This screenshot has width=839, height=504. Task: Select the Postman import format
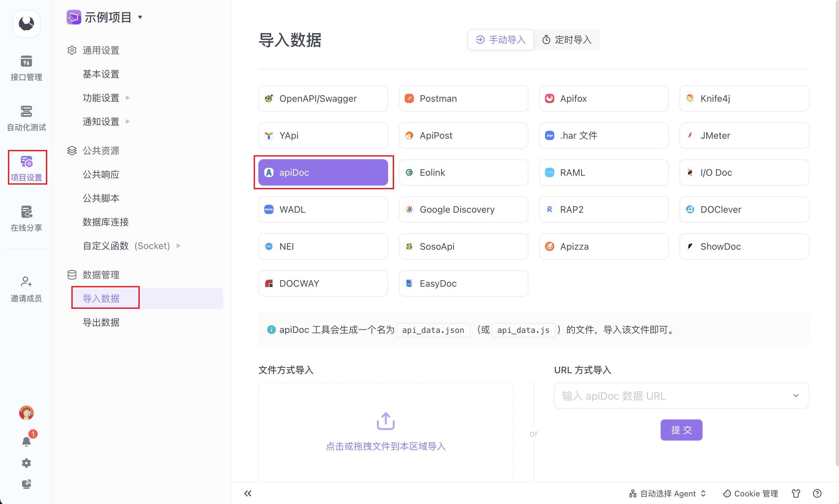(x=463, y=98)
